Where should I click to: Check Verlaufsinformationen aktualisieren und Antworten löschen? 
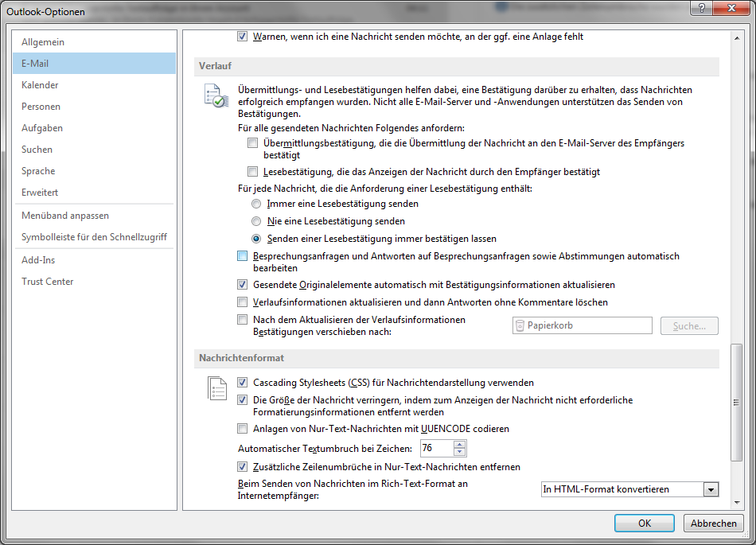click(243, 302)
